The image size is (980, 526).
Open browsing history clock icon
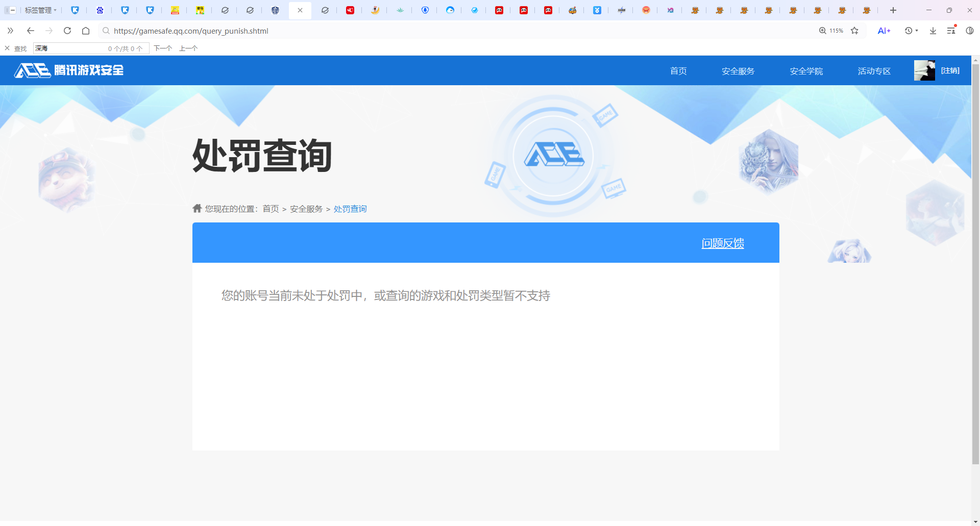pyautogui.click(x=909, y=31)
